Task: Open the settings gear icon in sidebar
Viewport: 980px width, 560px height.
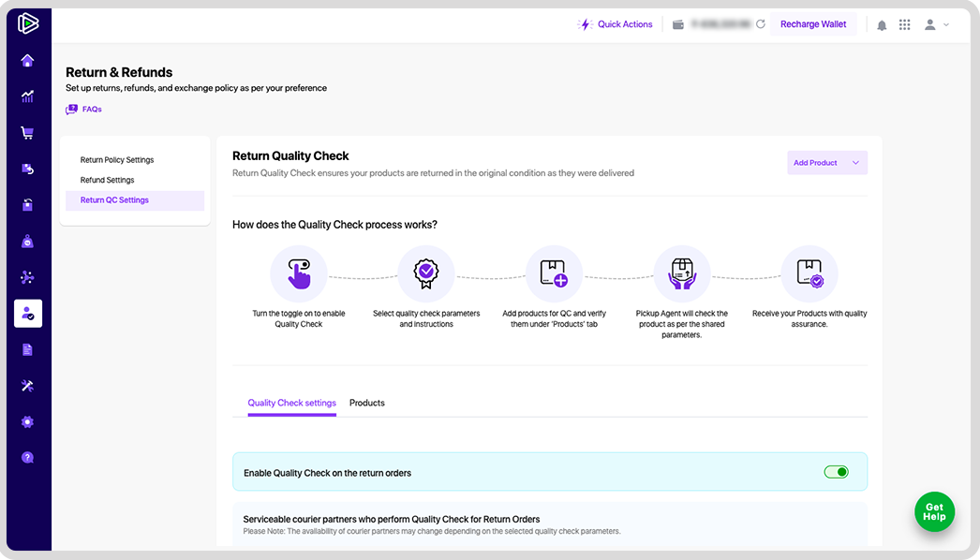Action: tap(27, 422)
